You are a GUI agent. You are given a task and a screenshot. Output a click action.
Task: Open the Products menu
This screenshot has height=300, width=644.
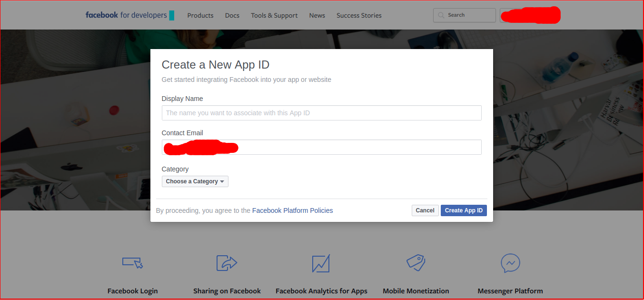click(x=200, y=15)
